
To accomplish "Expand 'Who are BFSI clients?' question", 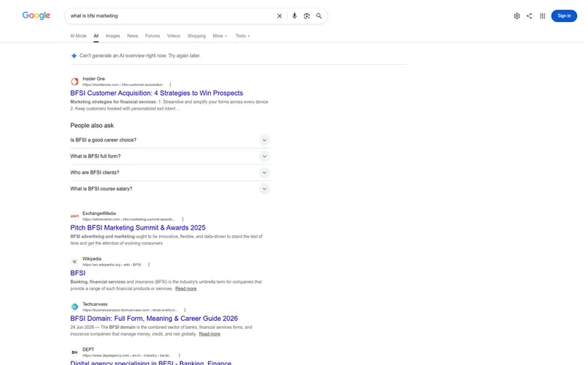I will pos(170,172).
